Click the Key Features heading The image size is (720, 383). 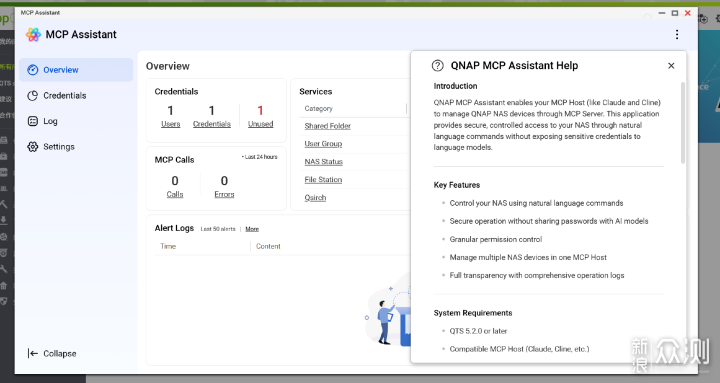pyautogui.click(x=457, y=185)
